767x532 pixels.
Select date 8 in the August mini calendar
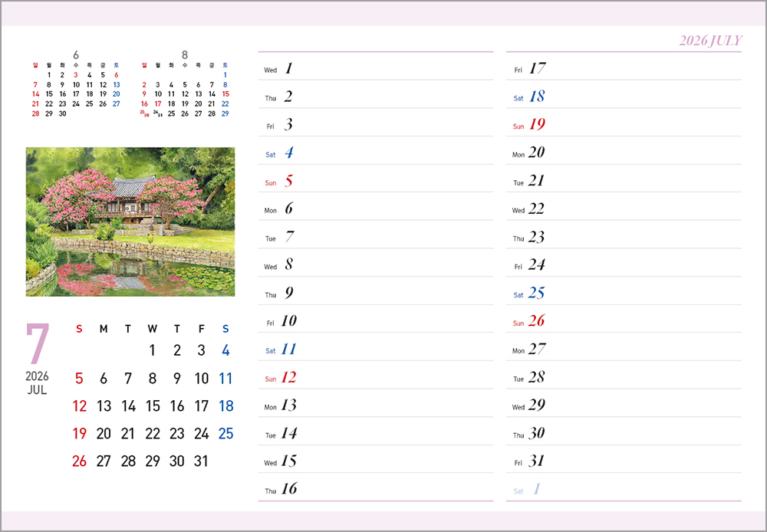click(x=225, y=84)
